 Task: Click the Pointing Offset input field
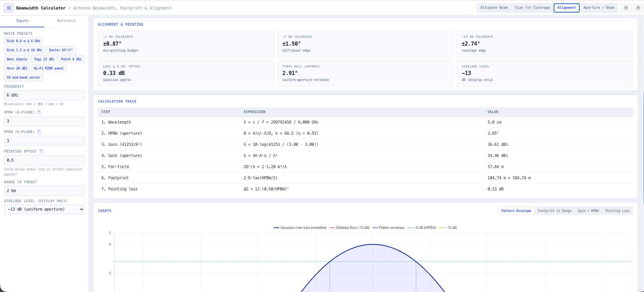pyautogui.click(x=44, y=160)
